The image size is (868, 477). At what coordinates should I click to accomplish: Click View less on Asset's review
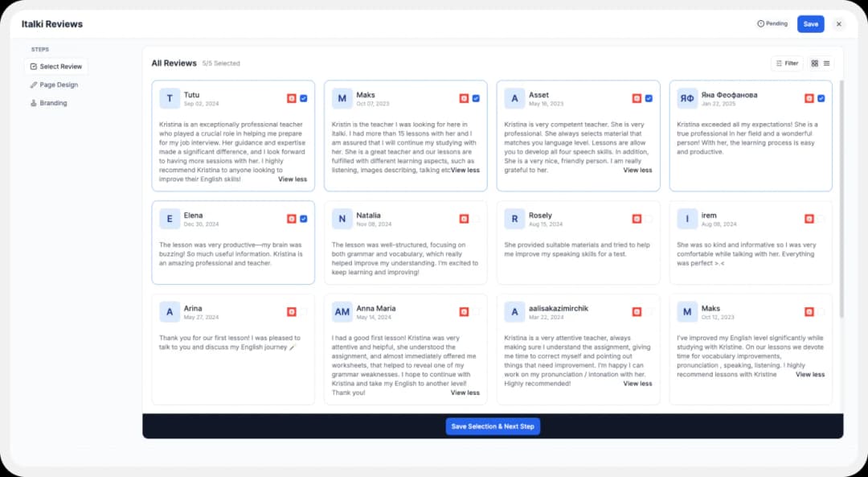(637, 170)
